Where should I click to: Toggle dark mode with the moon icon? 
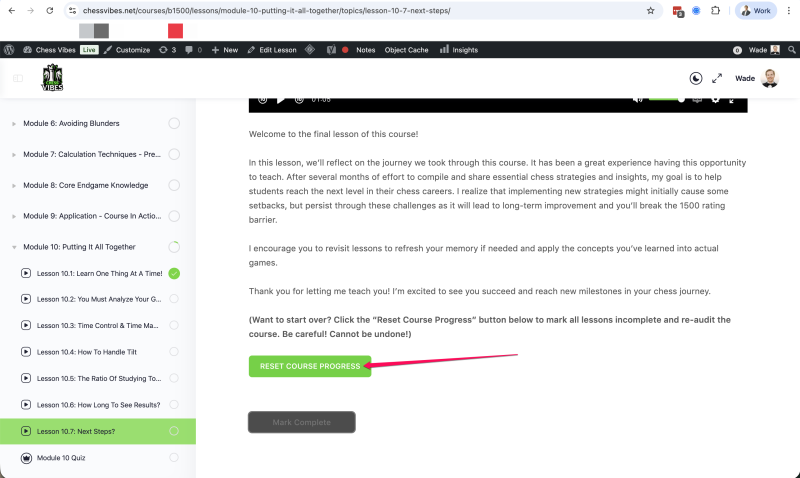[696, 78]
